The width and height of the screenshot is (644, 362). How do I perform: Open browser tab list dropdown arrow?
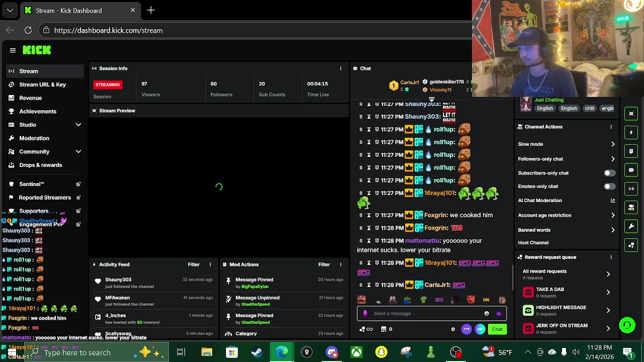pyautogui.click(x=10, y=10)
